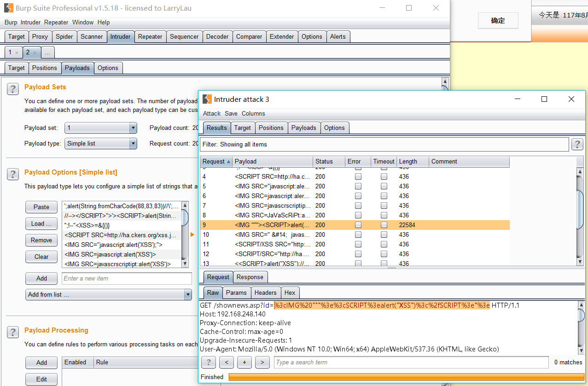Screen dimensions: 588x386
Task: Switch to the Response tab
Action: point(250,277)
